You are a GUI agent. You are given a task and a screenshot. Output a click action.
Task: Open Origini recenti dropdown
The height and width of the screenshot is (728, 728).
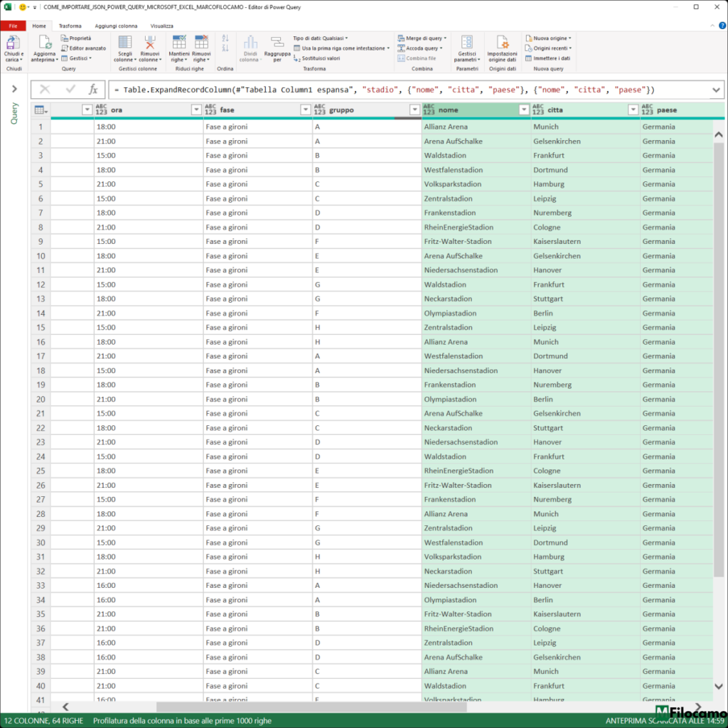coord(548,48)
